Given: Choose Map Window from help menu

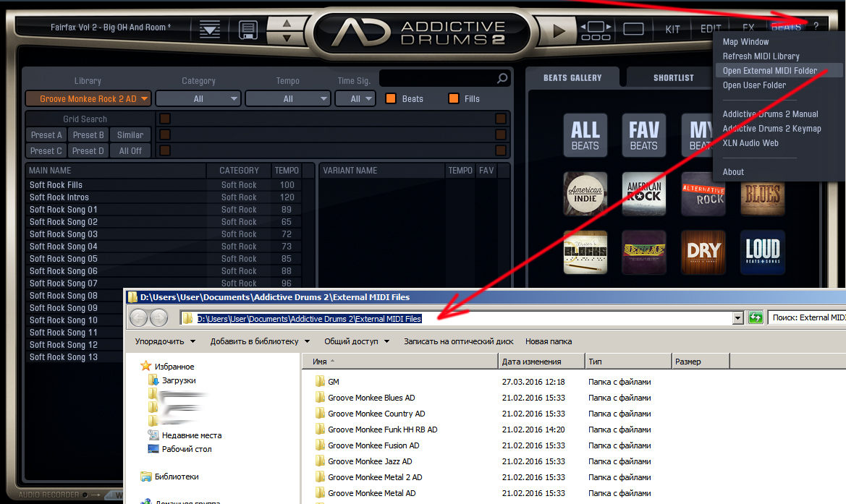Looking at the screenshot, I should (745, 41).
